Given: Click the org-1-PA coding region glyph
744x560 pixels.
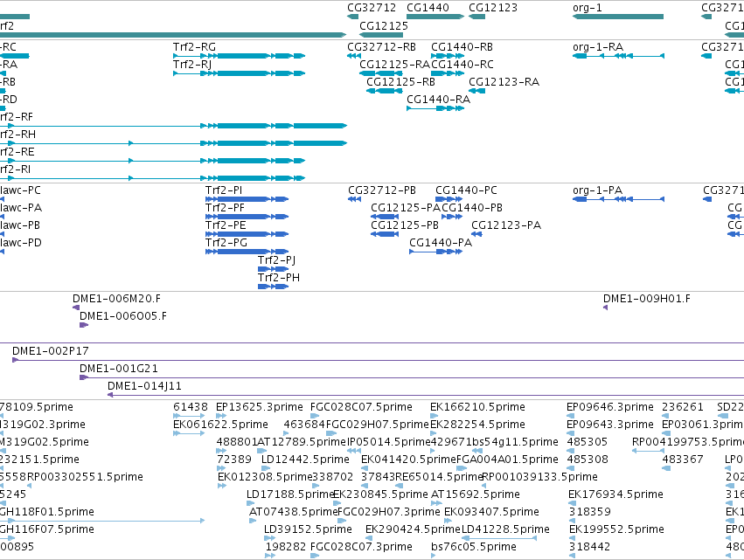Looking at the screenshot, I should [618, 199].
